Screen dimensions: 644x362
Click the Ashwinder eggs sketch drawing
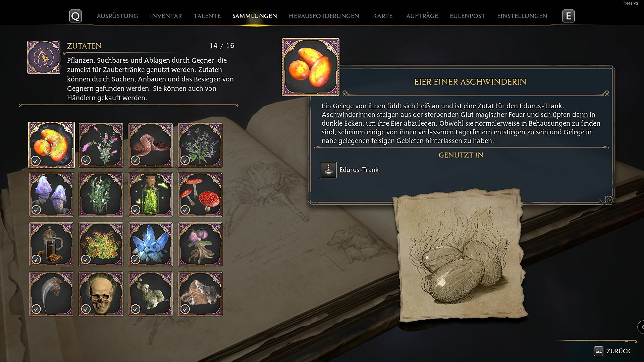[459, 255]
